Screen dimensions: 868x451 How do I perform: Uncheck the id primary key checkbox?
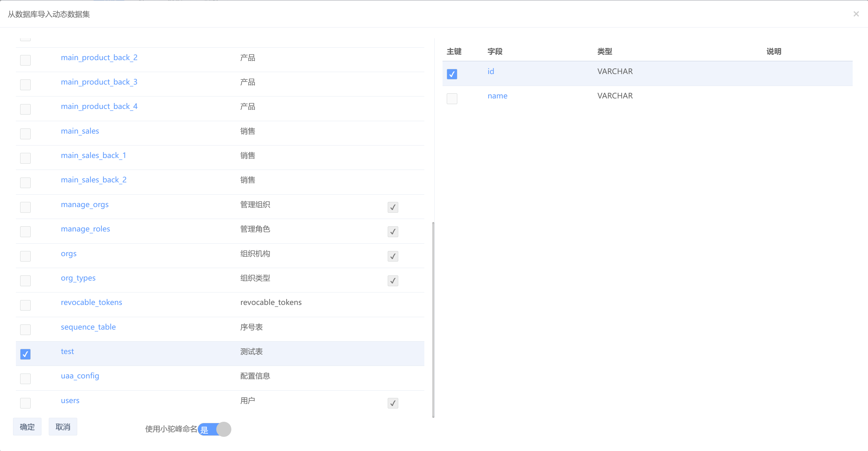452,74
